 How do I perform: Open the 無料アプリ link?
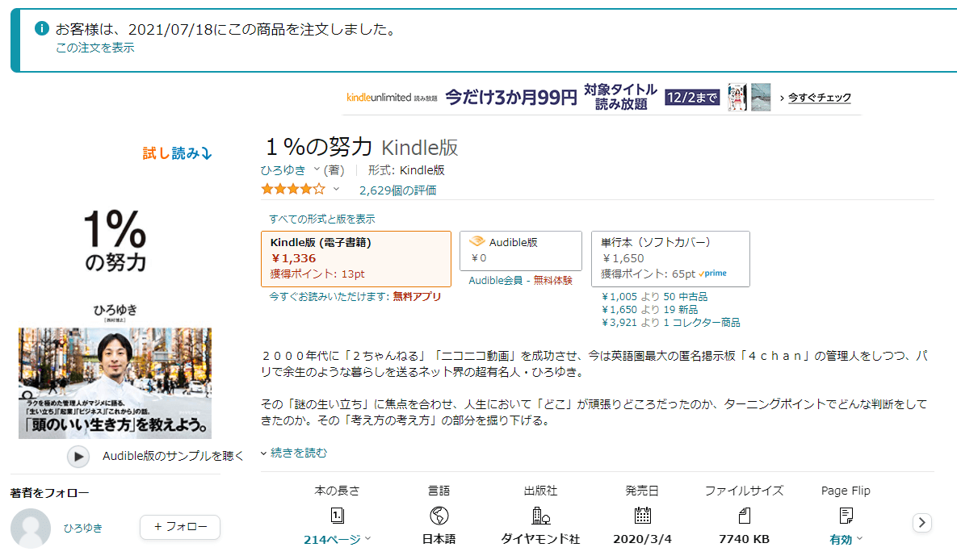(417, 296)
